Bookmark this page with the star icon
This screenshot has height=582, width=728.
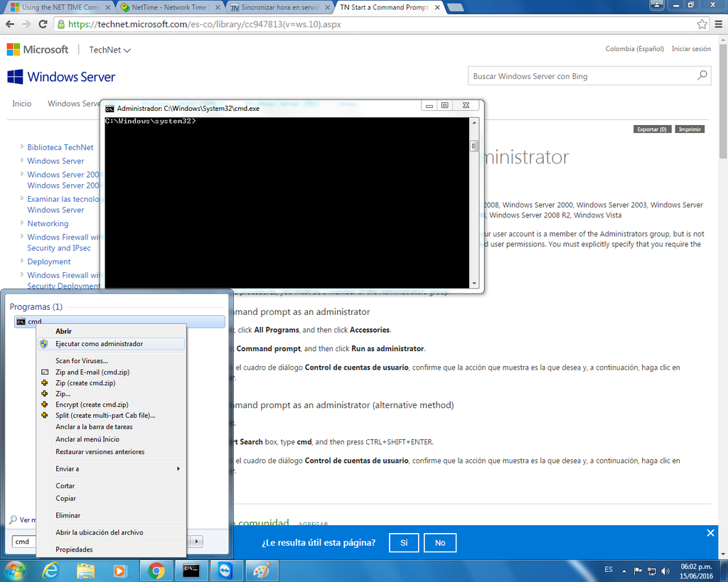click(702, 24)
